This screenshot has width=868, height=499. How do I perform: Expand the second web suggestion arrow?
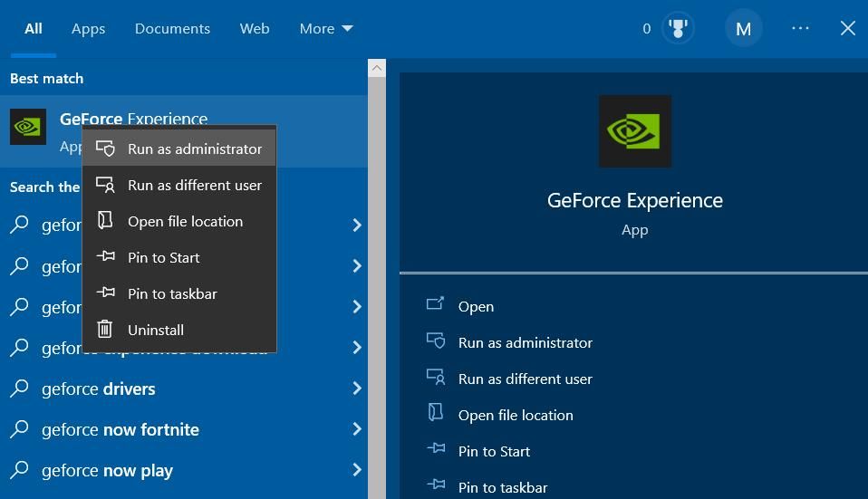click(x=356, y=266)
